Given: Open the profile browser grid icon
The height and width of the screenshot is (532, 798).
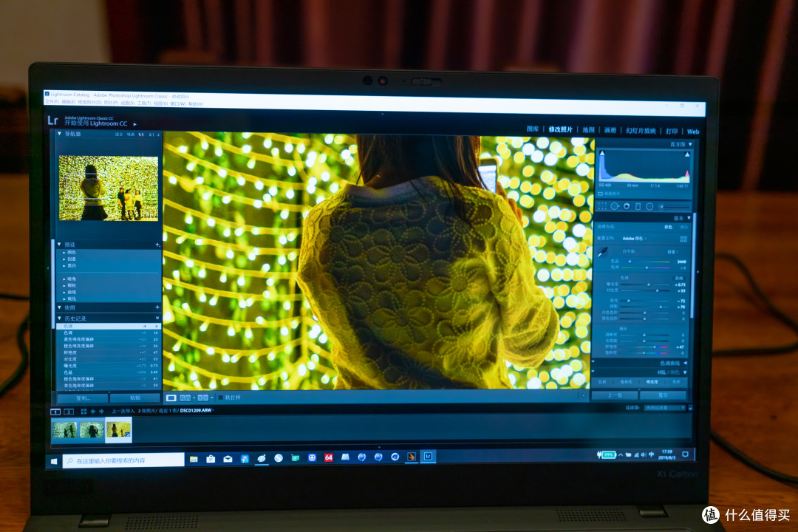Looking at the screenshot, I should (x=683, y=238).
